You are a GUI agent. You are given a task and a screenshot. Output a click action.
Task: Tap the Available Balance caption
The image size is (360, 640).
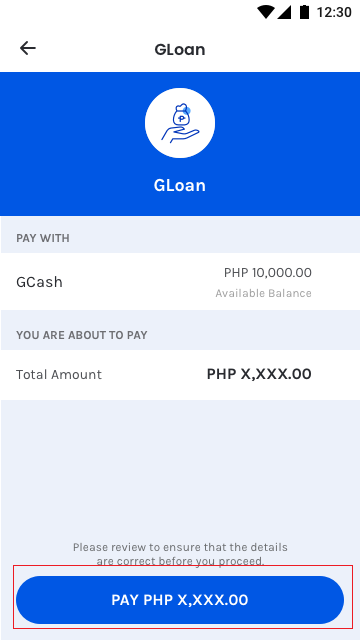coord(264,293)
